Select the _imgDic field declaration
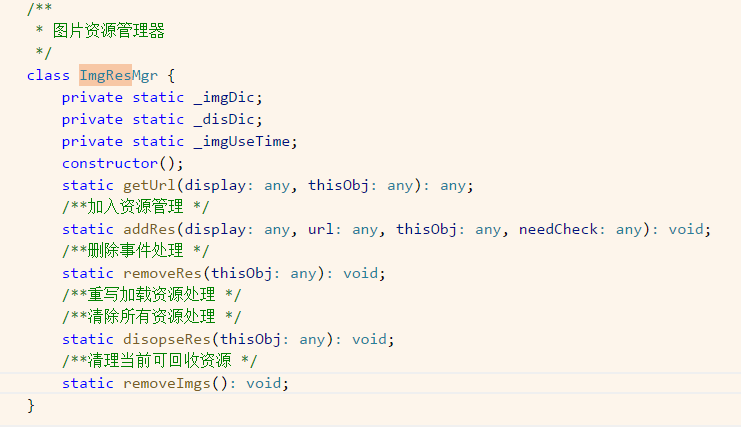Image resolution: width=741 pixels, height=427 pixels. click(x=162, y=97)
